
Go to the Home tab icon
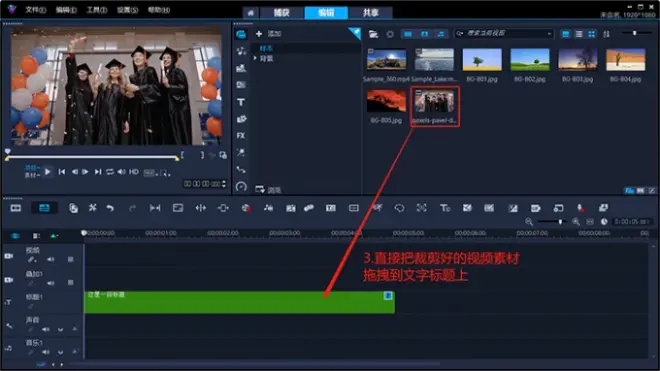click(x=251, y=13)
